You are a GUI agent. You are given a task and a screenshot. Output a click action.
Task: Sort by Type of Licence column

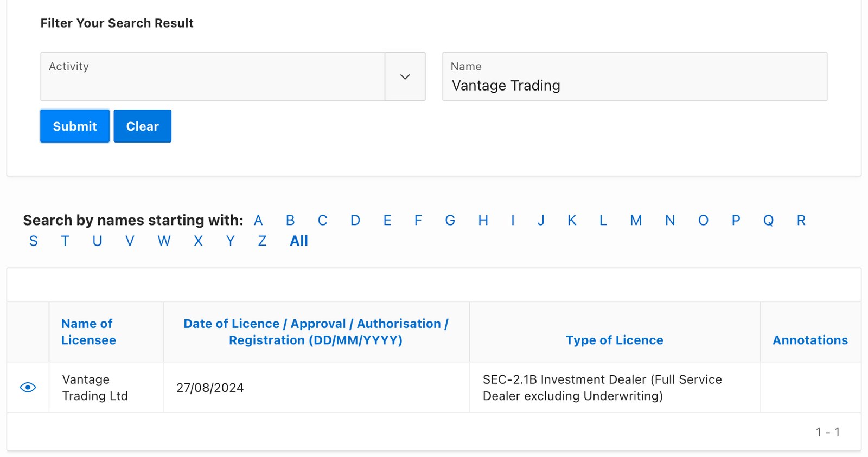click(x=615, y=340)
